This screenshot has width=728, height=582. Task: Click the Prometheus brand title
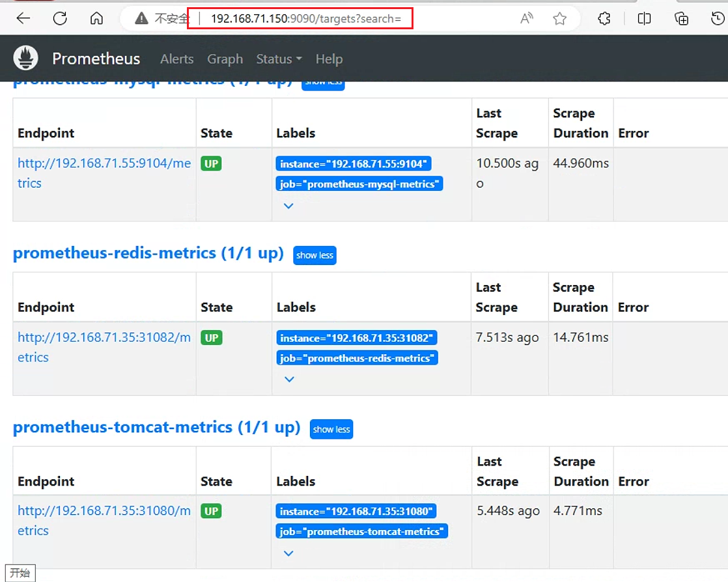[x=96, y=59]
